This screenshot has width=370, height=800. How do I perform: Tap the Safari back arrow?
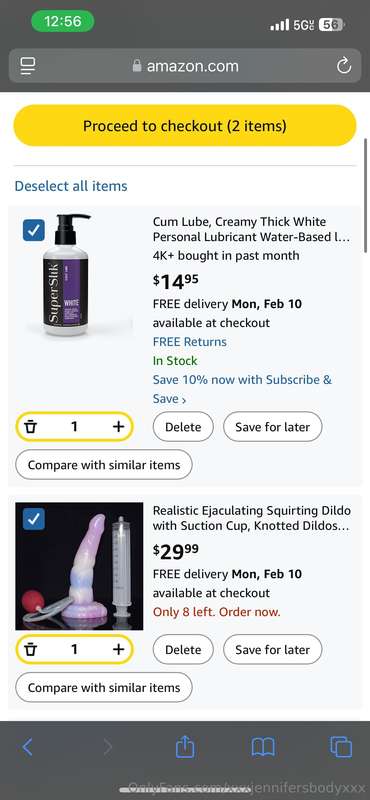coord(28,747)
